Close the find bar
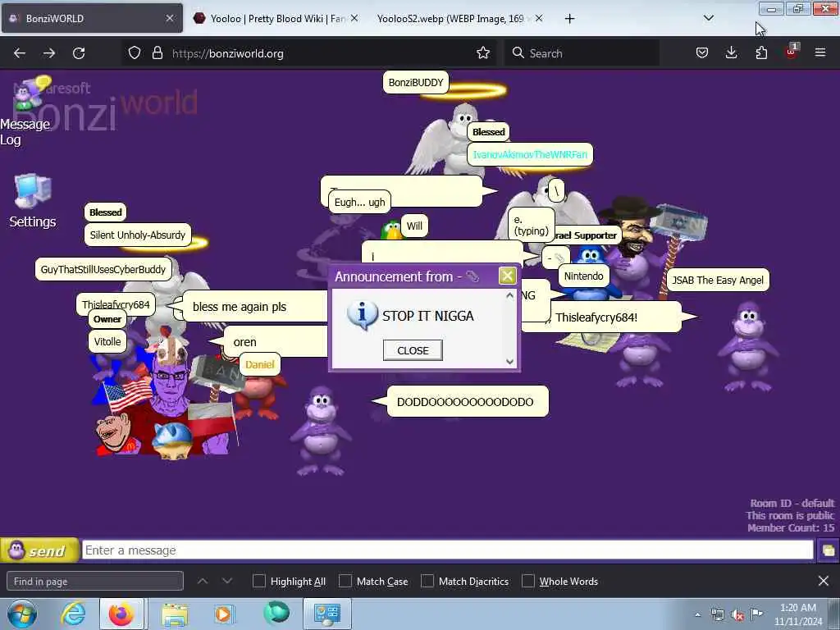Viewport: 840px width, 630px height. click(824, 582)
